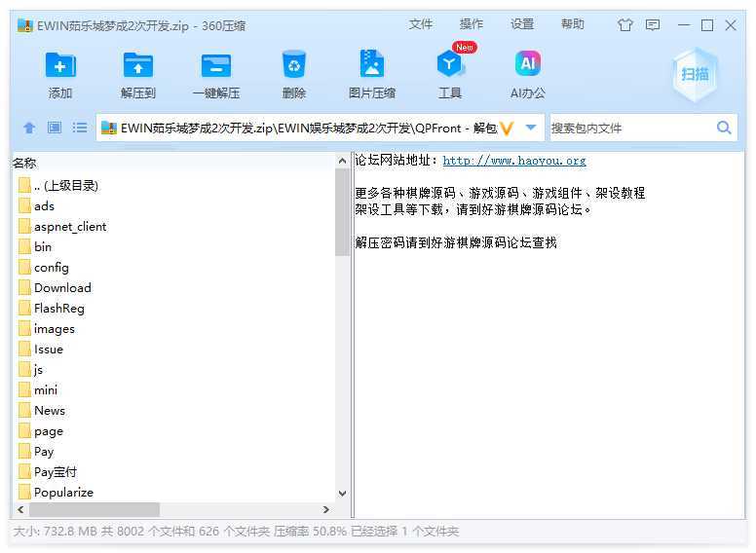This screenshot has width=756, height=553.
Task: Select the Issue folder
Action: (x=41, y=350)
